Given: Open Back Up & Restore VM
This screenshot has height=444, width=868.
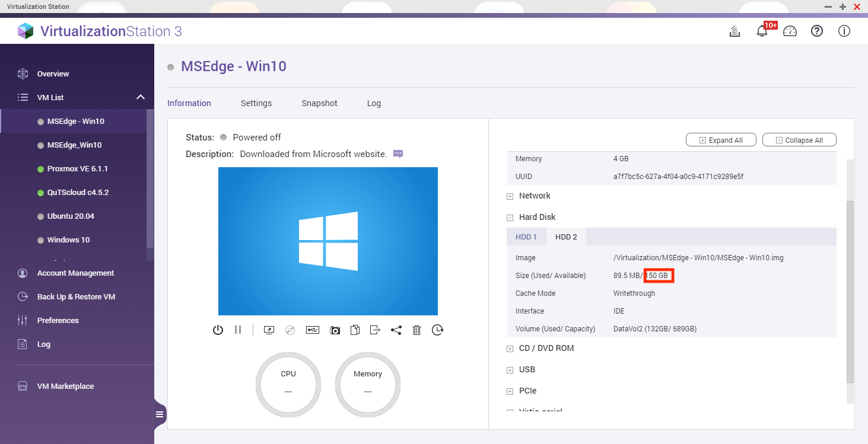Looking at the screenshot, I should (77, 297).
